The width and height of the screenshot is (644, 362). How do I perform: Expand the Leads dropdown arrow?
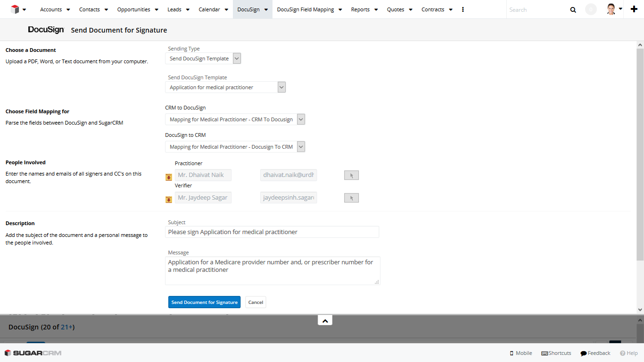point(188,9)
